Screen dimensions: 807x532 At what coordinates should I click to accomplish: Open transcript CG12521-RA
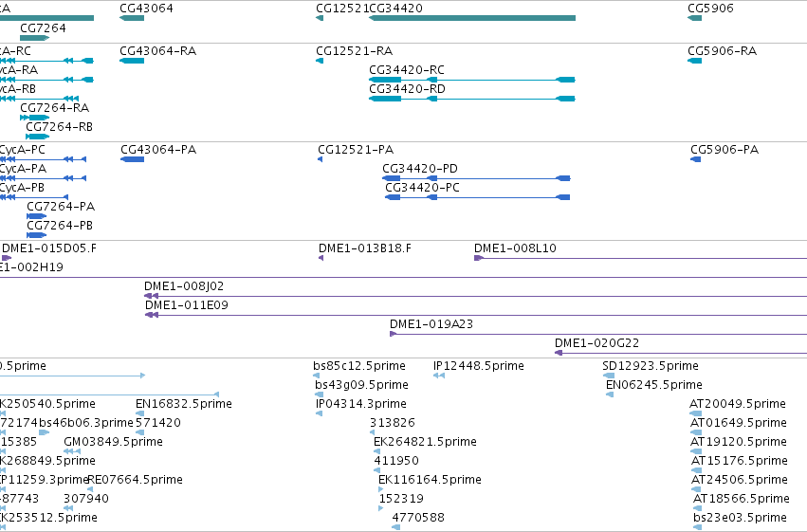(354, 51)
